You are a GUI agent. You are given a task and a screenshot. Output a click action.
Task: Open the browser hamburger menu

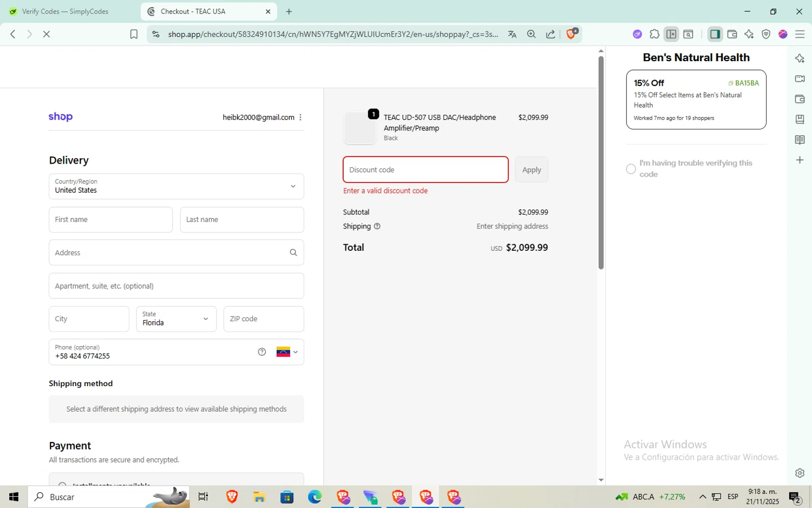point(800,34)
